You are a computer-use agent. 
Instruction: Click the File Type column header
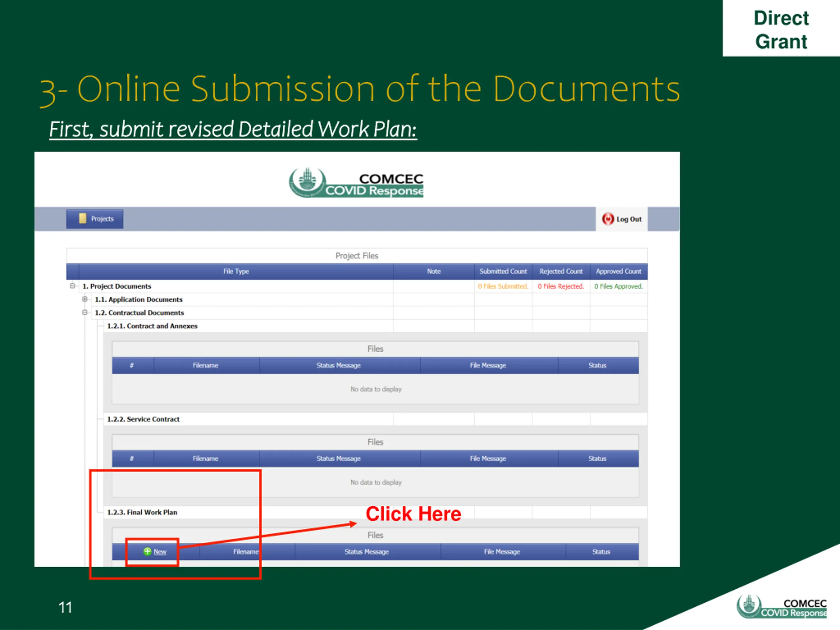[236, 271]
